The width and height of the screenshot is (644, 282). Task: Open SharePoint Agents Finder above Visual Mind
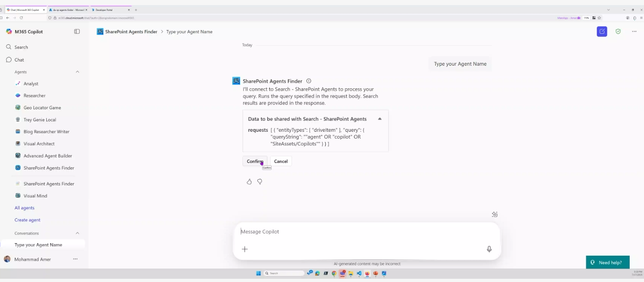[x=44, y=184]
